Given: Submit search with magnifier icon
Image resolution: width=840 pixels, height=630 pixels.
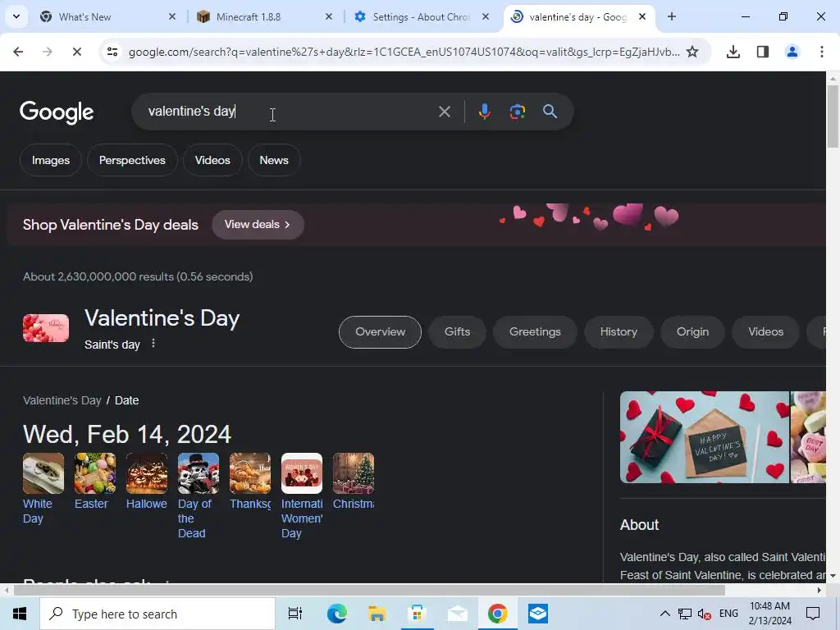Looking at the screenshot, I should (x=550, y=112).
